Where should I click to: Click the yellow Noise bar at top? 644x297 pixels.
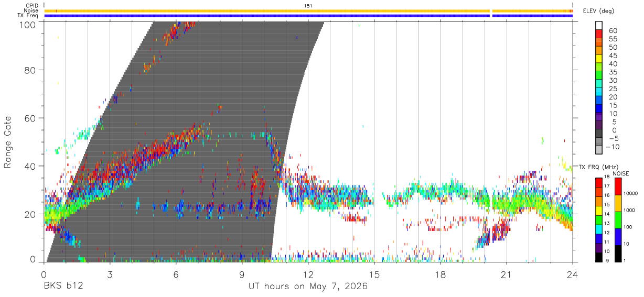point(308,10)
